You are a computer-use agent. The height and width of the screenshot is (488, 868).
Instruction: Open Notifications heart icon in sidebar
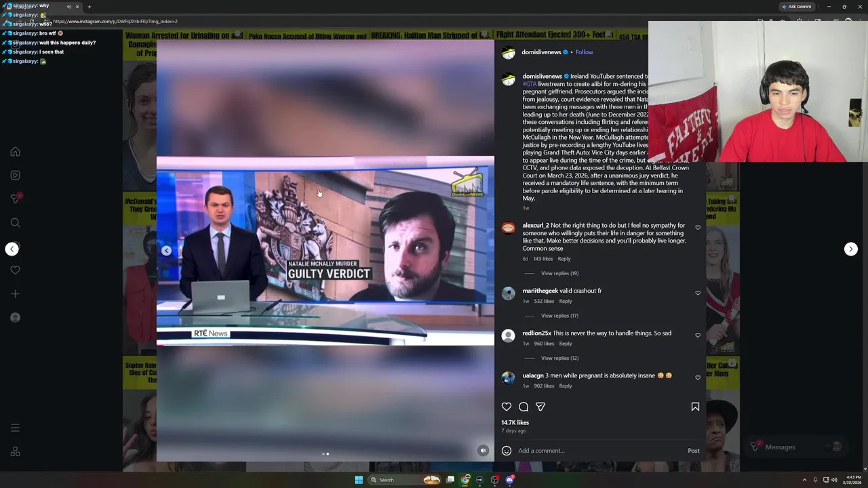click(15, 270)
